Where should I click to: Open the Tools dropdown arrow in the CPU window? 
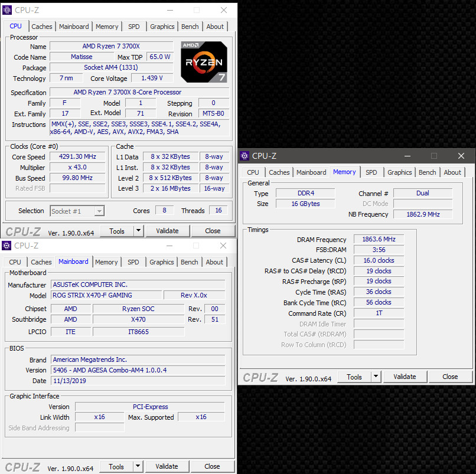coord(138,231)
